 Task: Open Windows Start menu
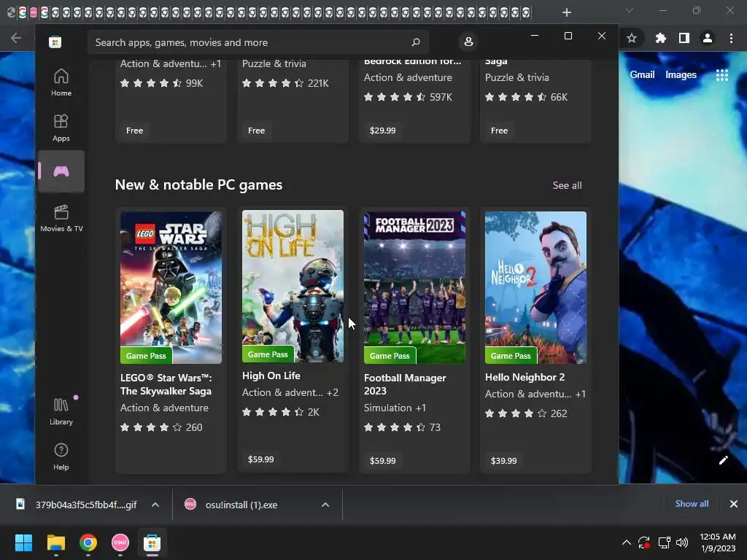(x=23, y=542)
